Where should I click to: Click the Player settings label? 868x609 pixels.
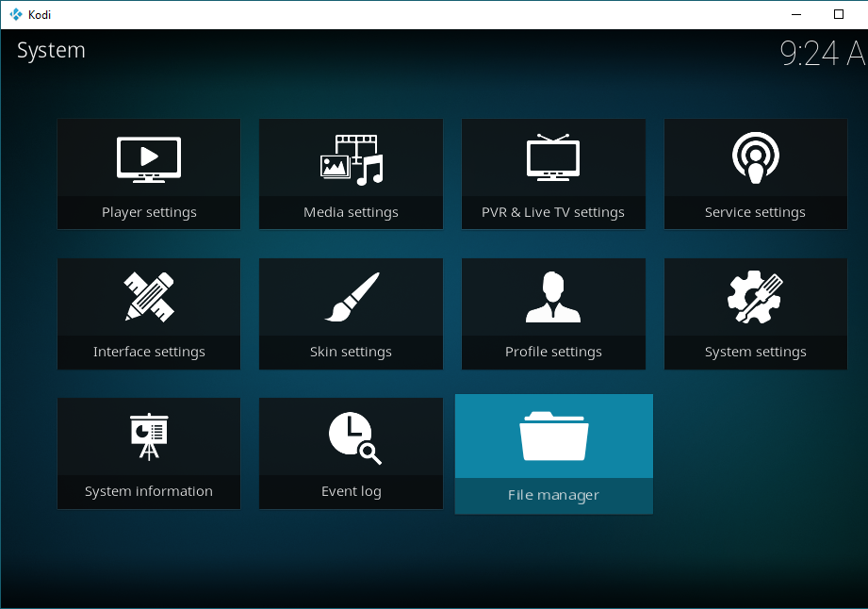[x=149, y=212]
